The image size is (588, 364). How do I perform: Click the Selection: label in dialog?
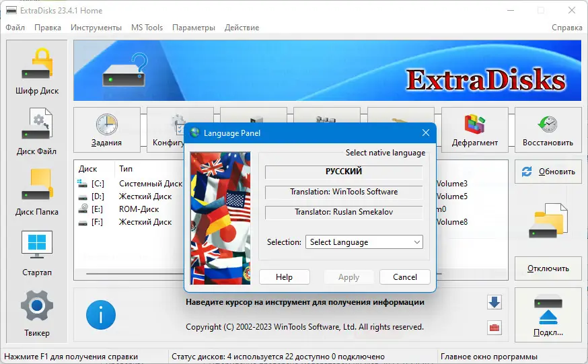[284, 242]
